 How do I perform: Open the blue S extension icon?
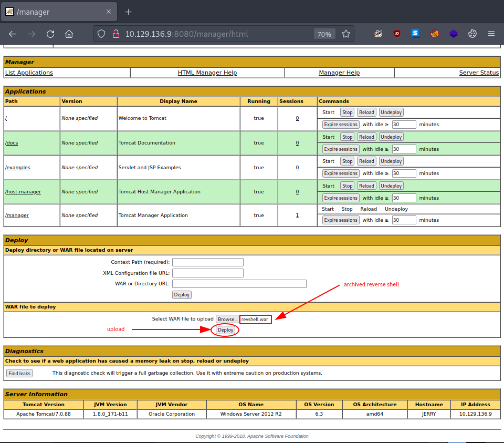click(x=415, y=33)
